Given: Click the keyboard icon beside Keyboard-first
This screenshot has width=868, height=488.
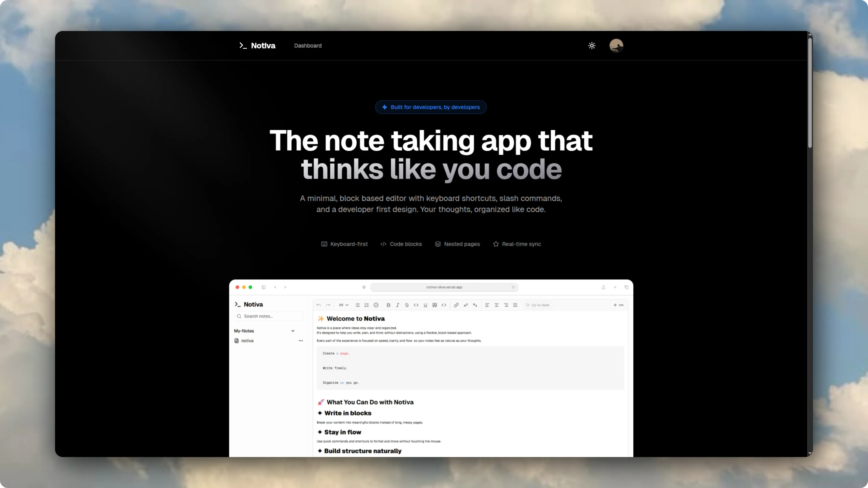Looking at the screenshot, I should [324, 244].
